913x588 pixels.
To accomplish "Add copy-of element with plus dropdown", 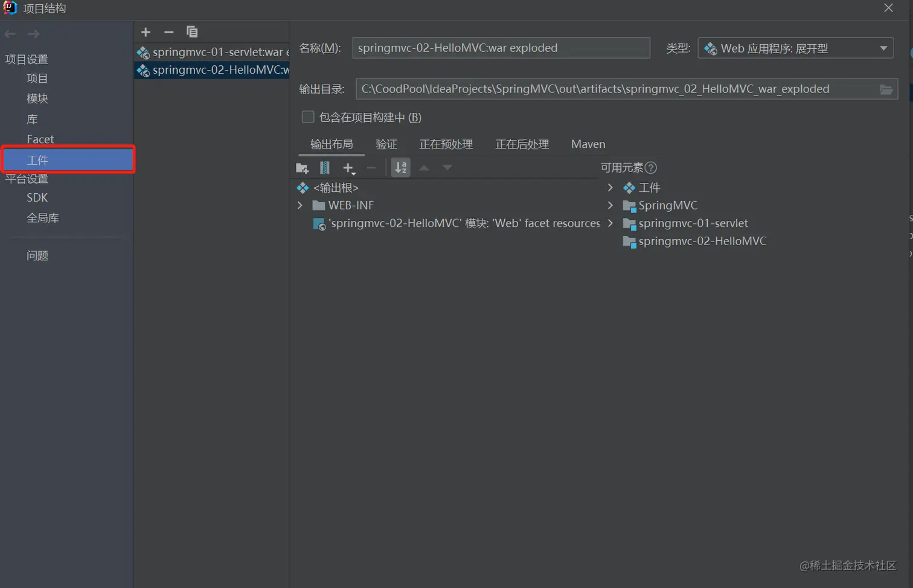I will pyautogui.click(x=349, y=168).
